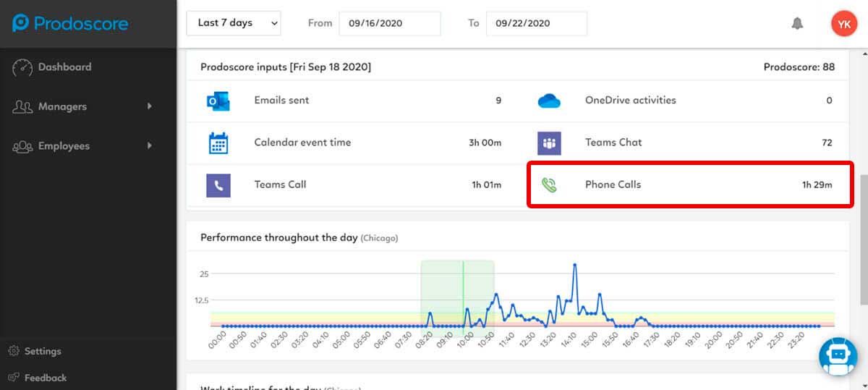Select the Emails sent label
This screenshot has width=868, height=390.
pyautogui.click(x=281, y=101)
